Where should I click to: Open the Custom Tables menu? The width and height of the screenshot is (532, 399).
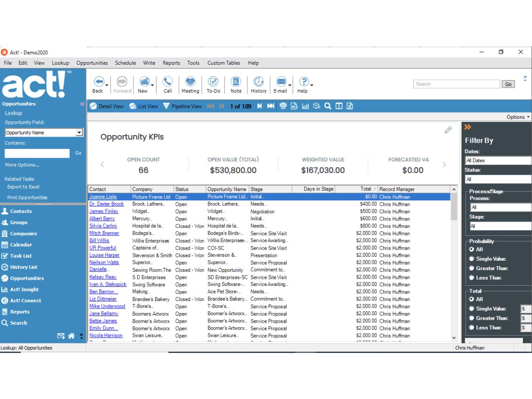(x=224, y=63)
